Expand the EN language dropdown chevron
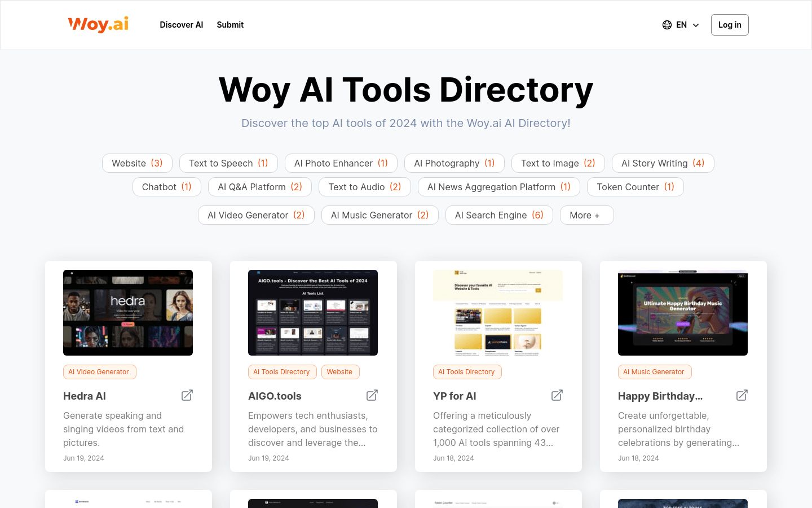Screen dimensions: 812x508 696,25
